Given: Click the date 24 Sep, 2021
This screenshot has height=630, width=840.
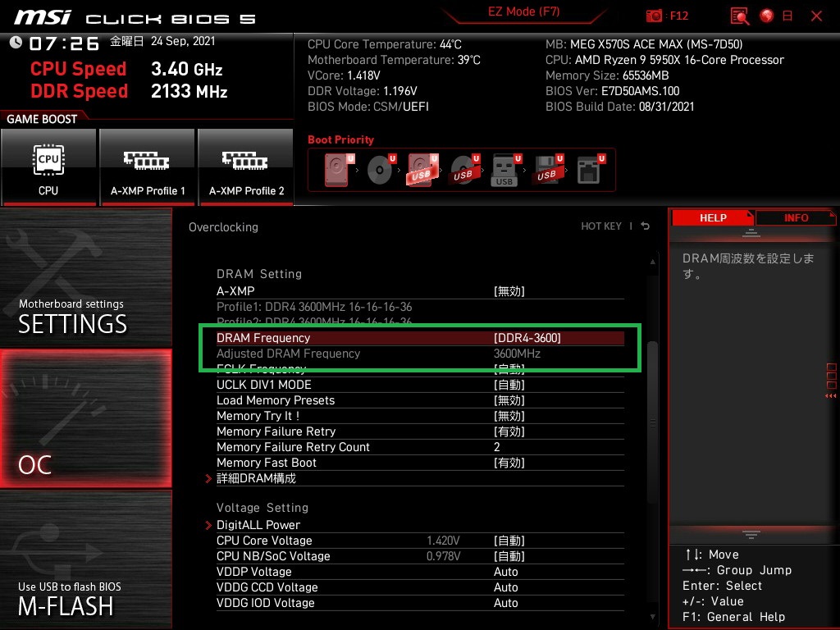Looking at the screenshot, I should [183, 41].
